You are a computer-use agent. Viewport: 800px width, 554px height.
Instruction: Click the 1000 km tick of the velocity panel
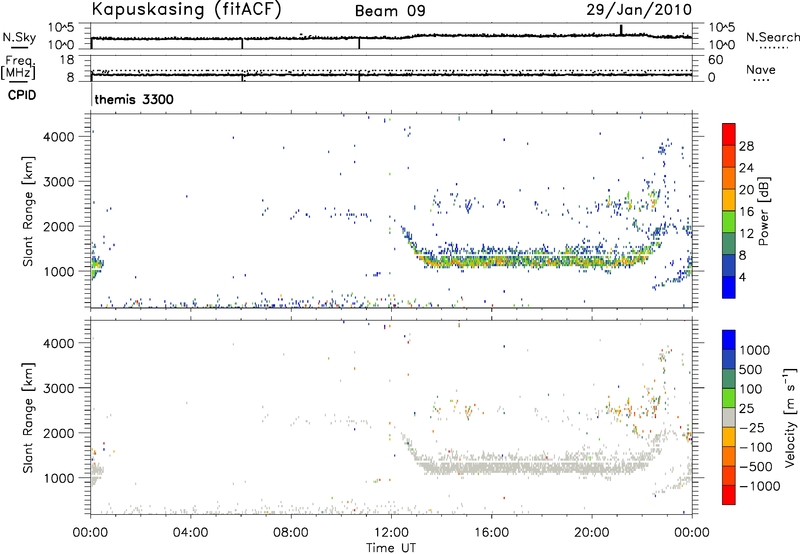point(59,479)
